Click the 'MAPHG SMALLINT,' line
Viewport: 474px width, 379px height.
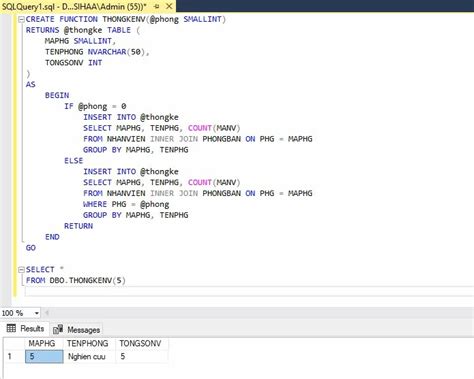click(x=80, y=41)
